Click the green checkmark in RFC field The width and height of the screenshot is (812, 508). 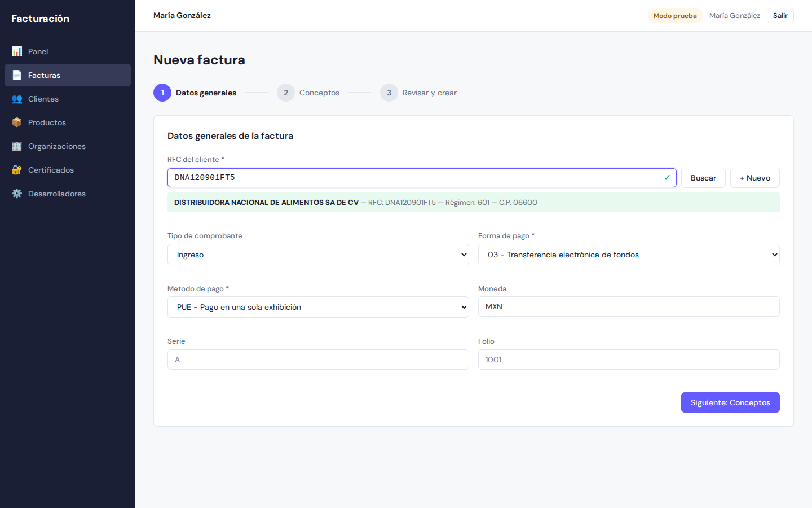click(x=667, y=178)
